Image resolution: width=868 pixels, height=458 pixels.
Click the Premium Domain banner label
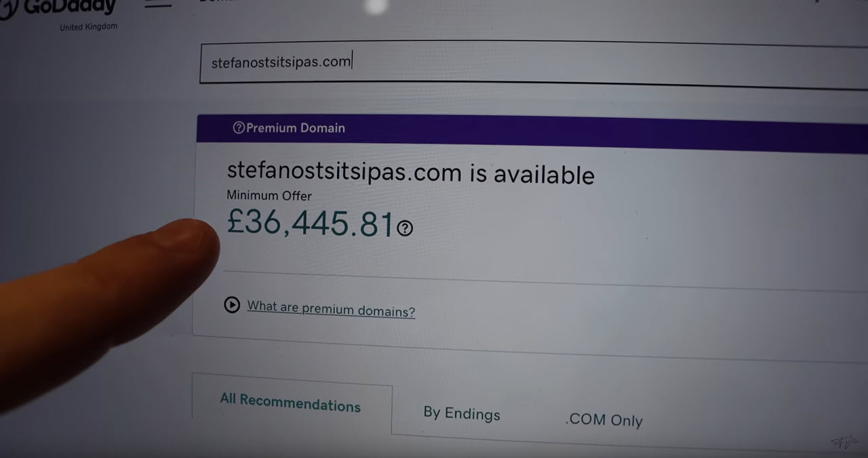[295, 128]
